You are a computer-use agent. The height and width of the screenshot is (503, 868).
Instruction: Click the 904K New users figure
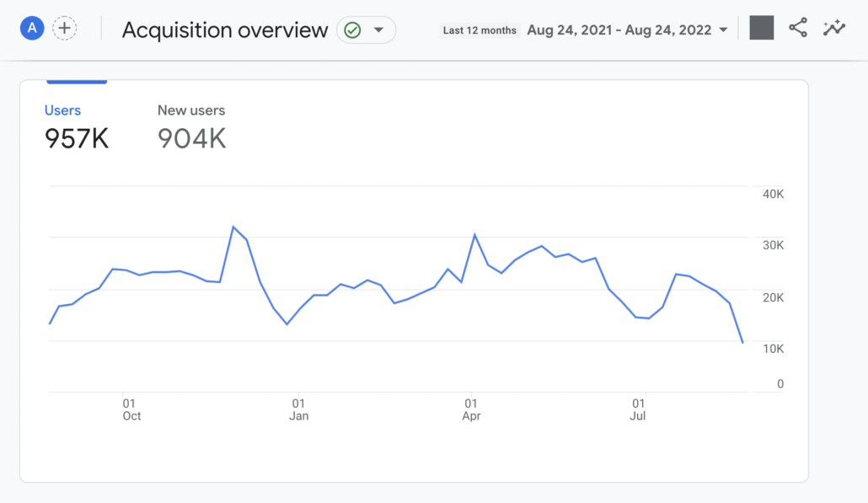pos(191,138)
